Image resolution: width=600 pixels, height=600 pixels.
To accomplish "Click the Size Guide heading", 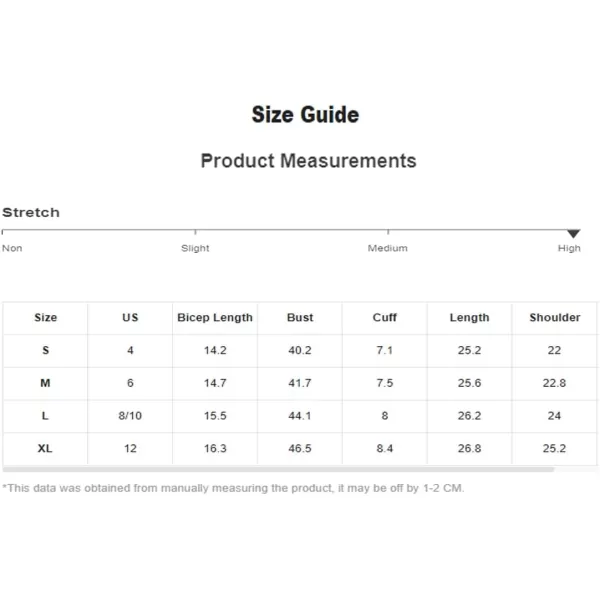I will (x=305, y=114).
